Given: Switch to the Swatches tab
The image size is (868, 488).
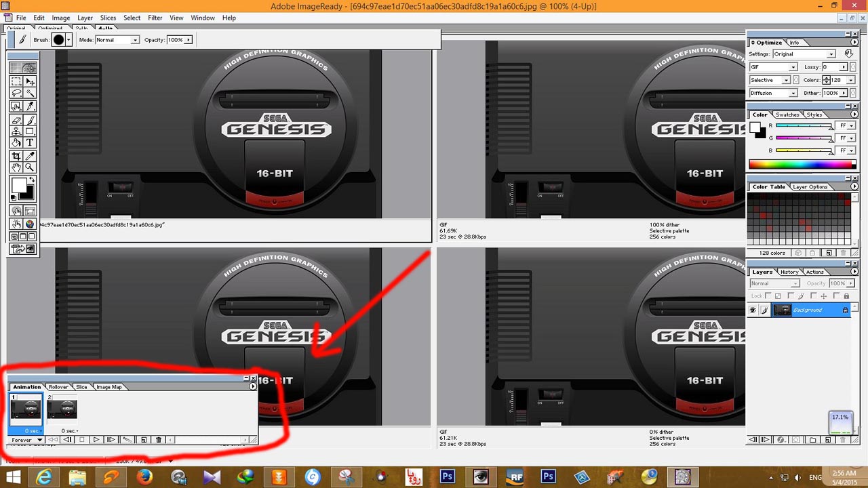Looking at the screenshot, I should [787, 115].
